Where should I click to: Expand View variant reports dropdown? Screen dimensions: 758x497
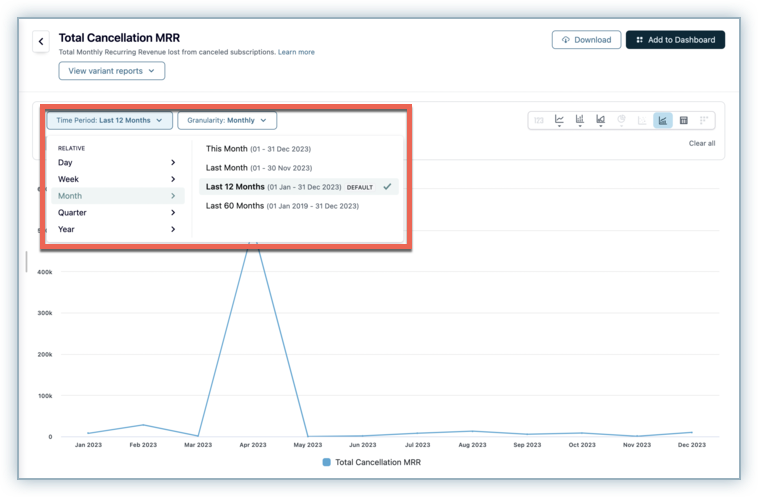tap(111, 71)
